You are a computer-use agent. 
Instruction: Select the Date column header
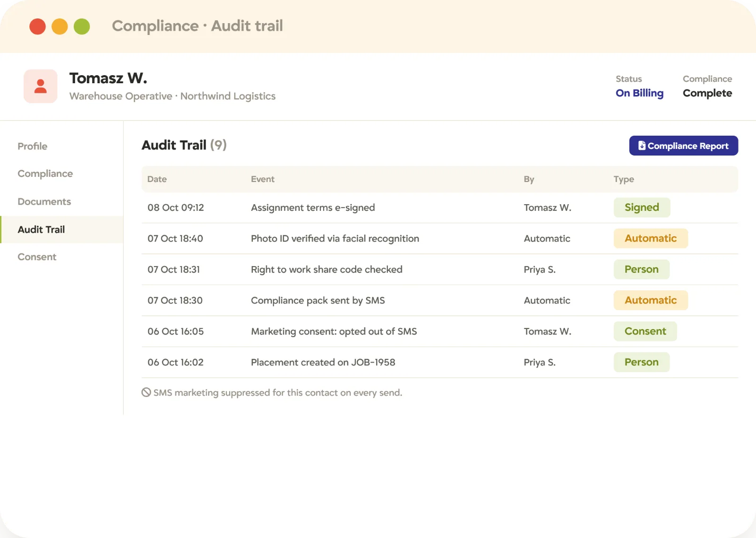(x=157, y=179)
